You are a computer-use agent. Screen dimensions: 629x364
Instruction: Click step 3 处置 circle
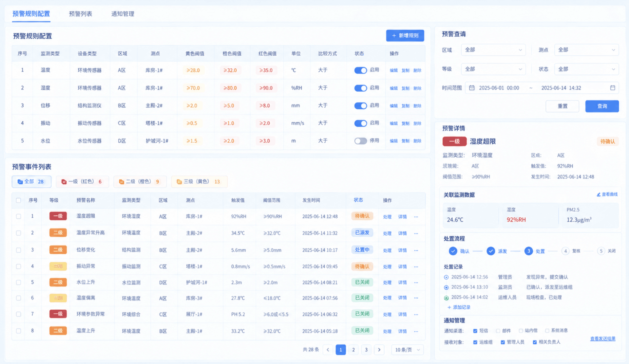(x=528, y=251)
